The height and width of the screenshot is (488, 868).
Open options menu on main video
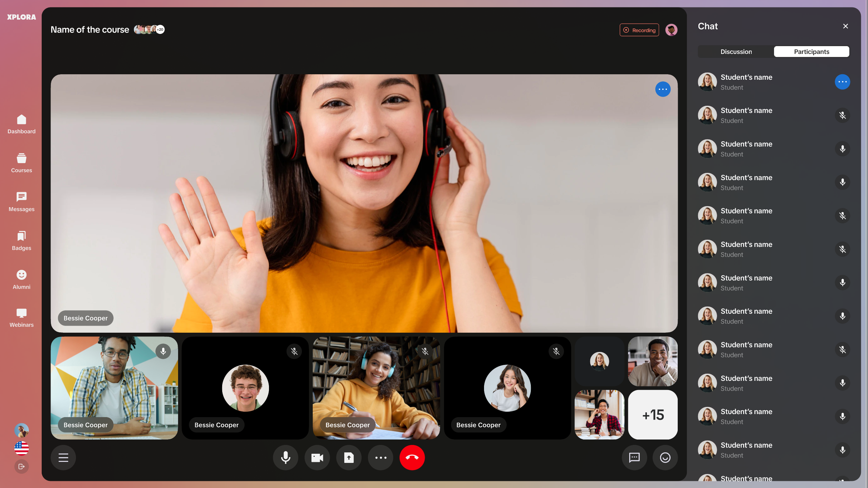click(663, 89)
